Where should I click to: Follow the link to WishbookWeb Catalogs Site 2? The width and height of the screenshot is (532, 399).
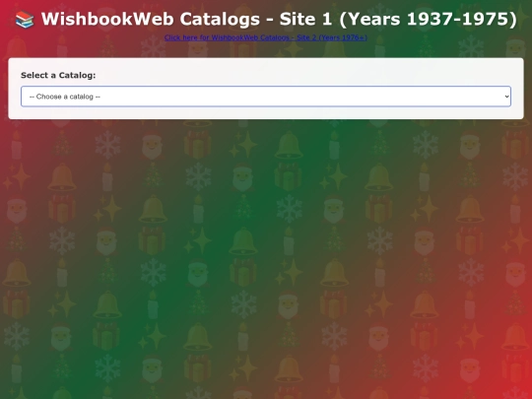(x=266, y=37)
